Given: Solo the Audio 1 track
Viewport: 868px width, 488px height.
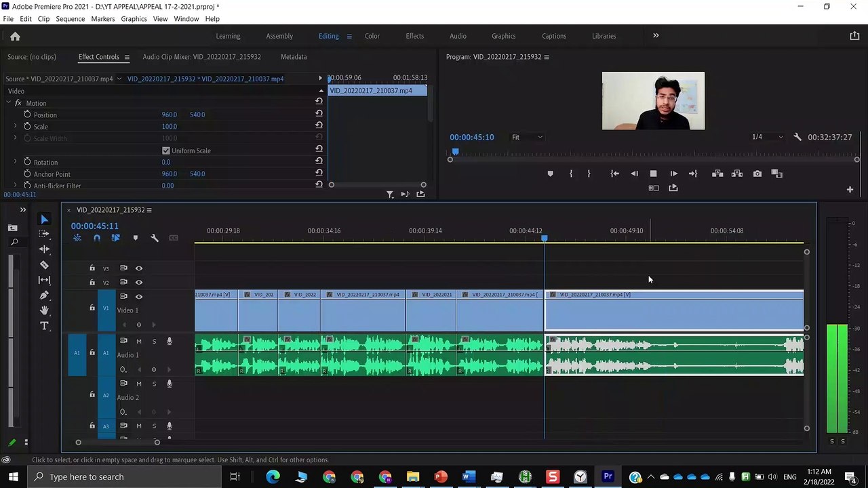Looking at the screenshot, I should [x=154, y=341].
